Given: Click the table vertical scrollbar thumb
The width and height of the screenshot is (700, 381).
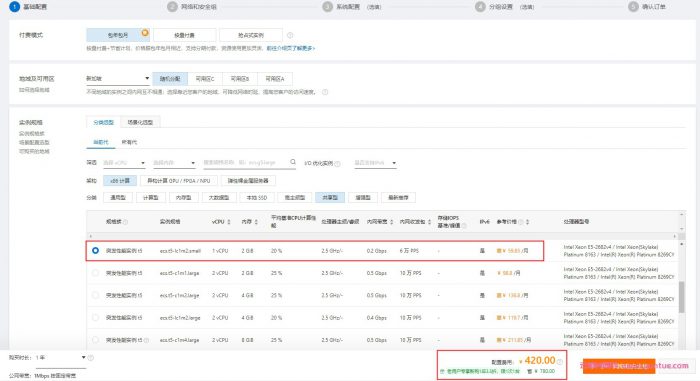Looking at the screenshot, I should [681, 297].
